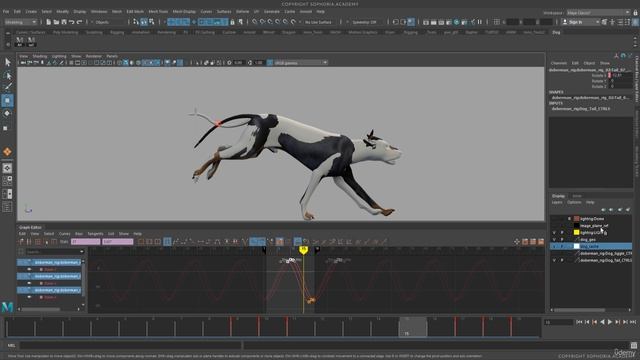Open the Channels menu in Channel Box
Screen dimensions: 640x360
pos(558,63)
